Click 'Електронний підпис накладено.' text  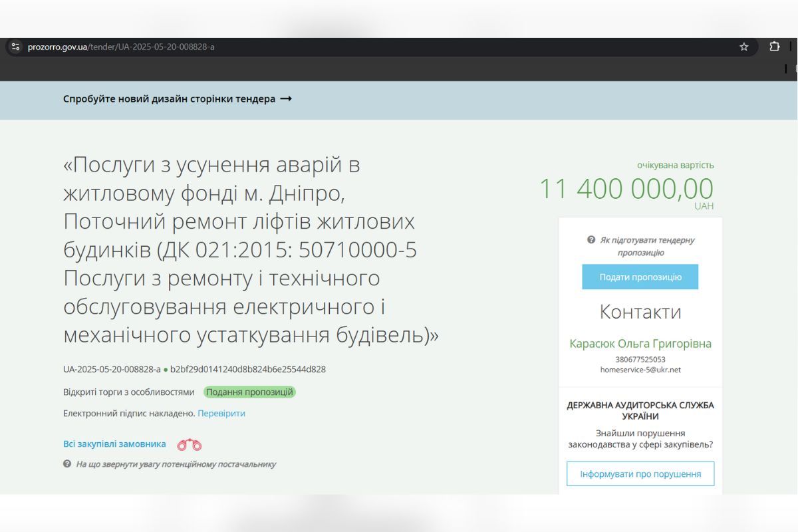tap(129, 413)
